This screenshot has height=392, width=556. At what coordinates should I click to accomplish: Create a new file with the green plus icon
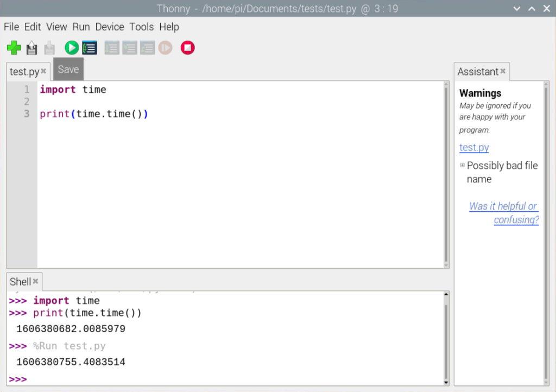click(x=14, y=48)
